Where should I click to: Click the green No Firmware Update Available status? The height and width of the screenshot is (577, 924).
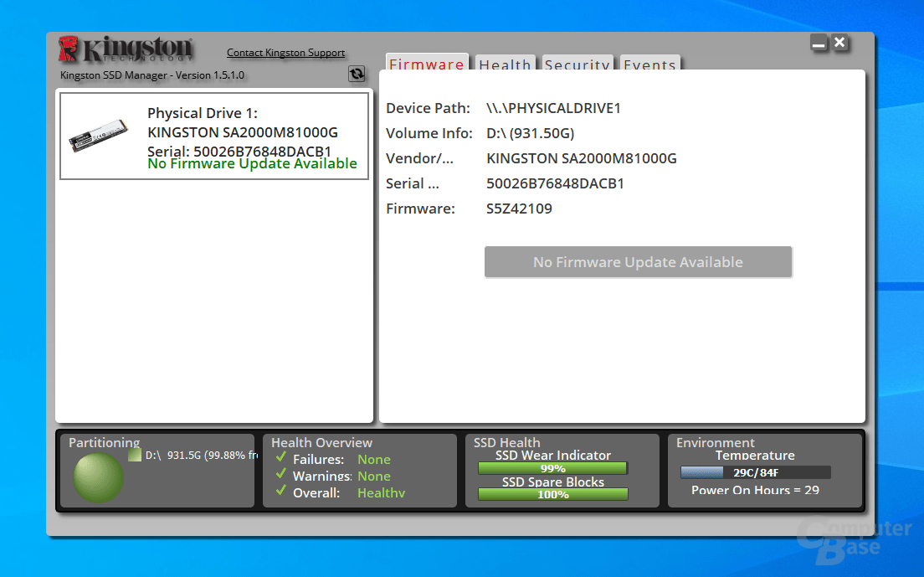(x=252, y=163)
